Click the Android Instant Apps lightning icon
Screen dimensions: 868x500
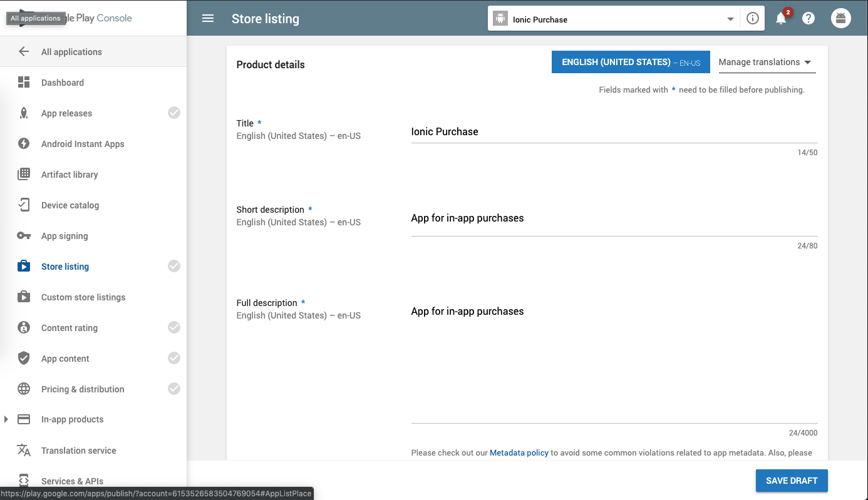point(24,144)
